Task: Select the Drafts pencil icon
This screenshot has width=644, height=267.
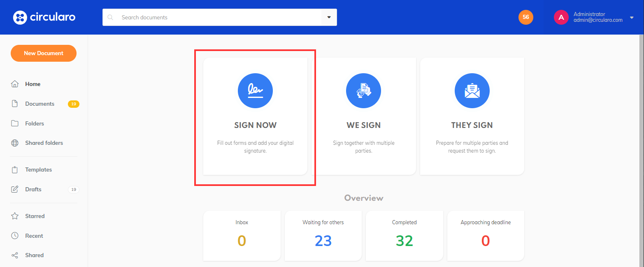Action: pos(15,189)
